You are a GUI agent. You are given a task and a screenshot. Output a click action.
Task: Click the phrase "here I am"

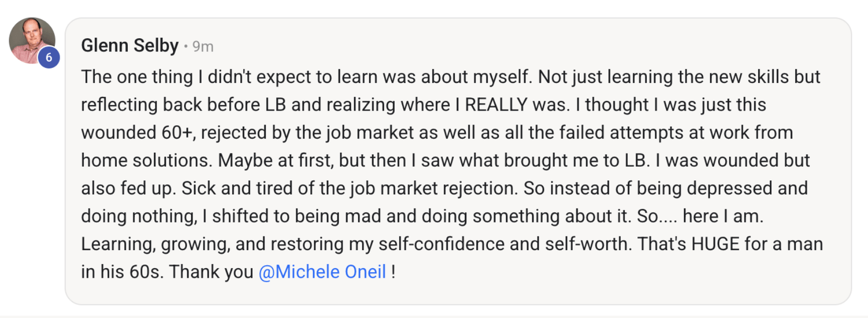point(722,216)
